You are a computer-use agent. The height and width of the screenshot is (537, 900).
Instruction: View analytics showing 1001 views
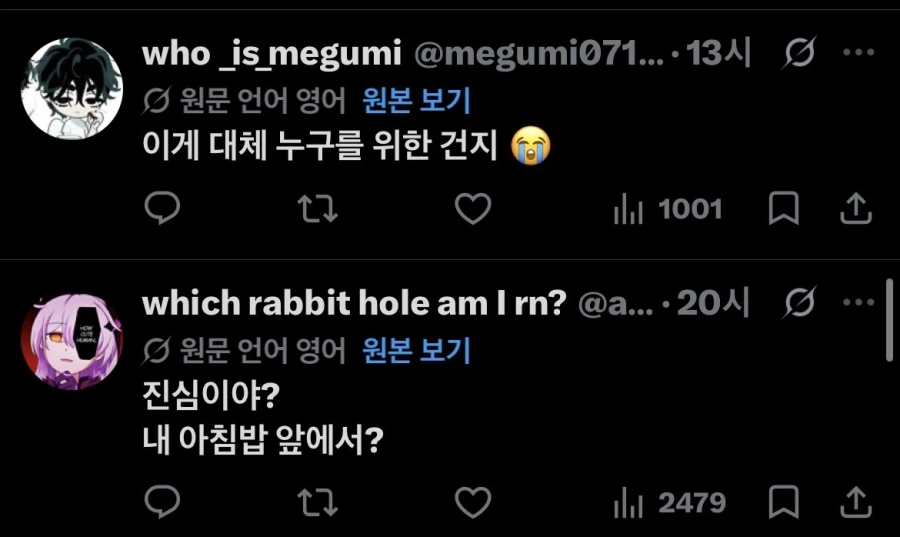(668, 209)
